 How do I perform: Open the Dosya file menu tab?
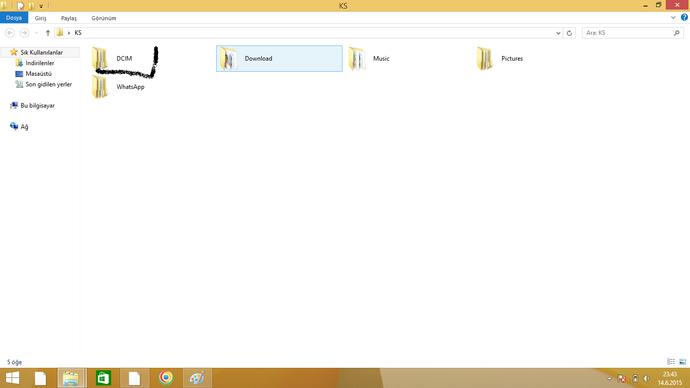point(14,18)
